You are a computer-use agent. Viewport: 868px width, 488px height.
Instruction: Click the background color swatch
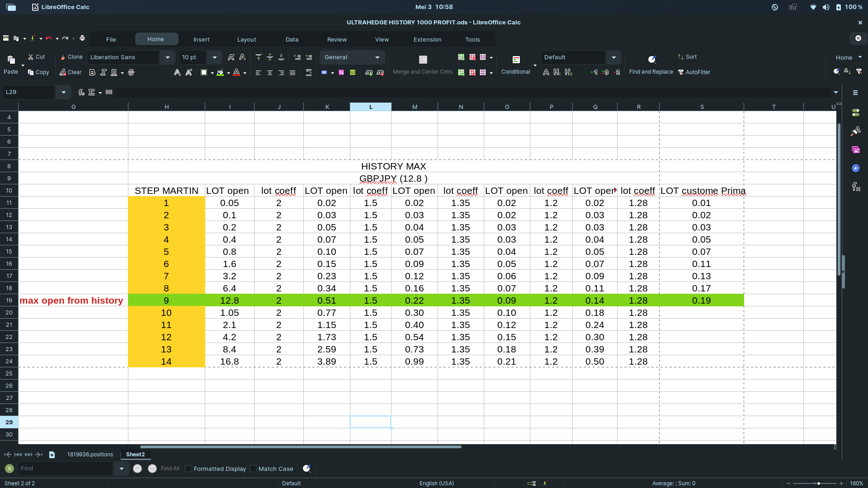coord(220,73)
